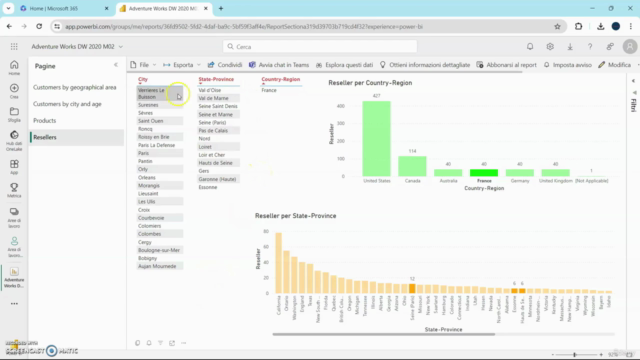Viewport: 640px width, 360px height.
Task: Open the Esporta dropdown
Action: [x=182, y=65]
